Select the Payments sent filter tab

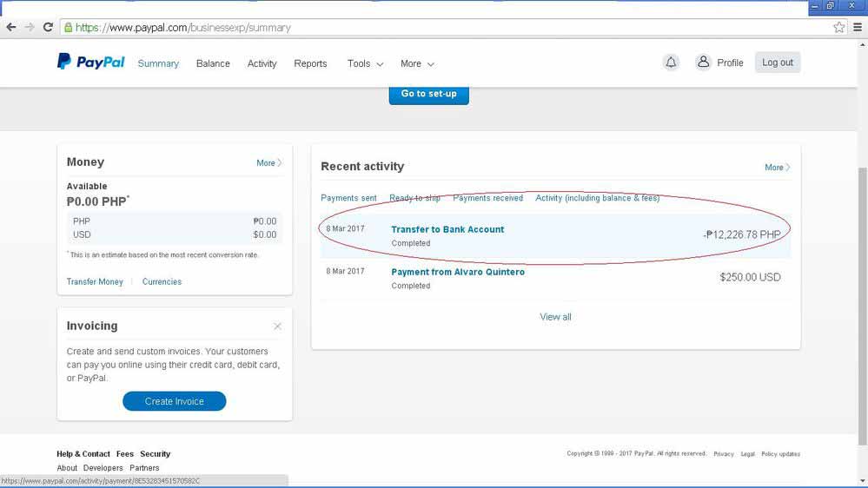[348, 198]
